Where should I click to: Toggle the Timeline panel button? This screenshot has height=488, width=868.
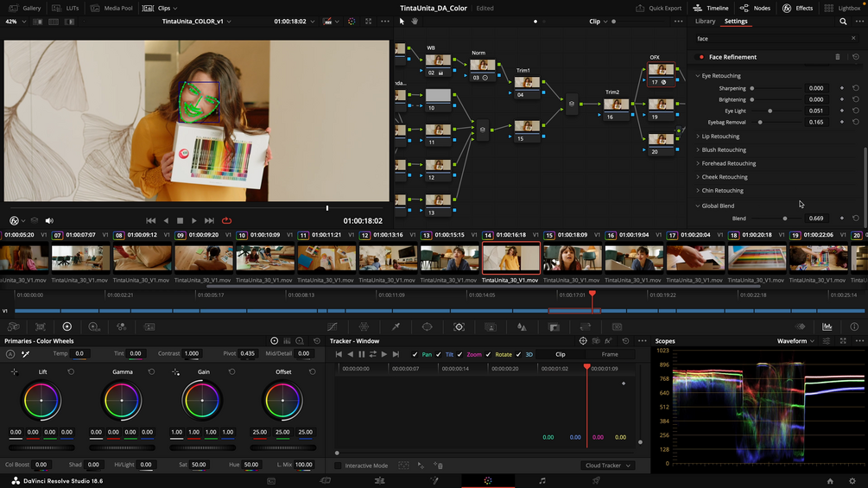coord(711,9)
